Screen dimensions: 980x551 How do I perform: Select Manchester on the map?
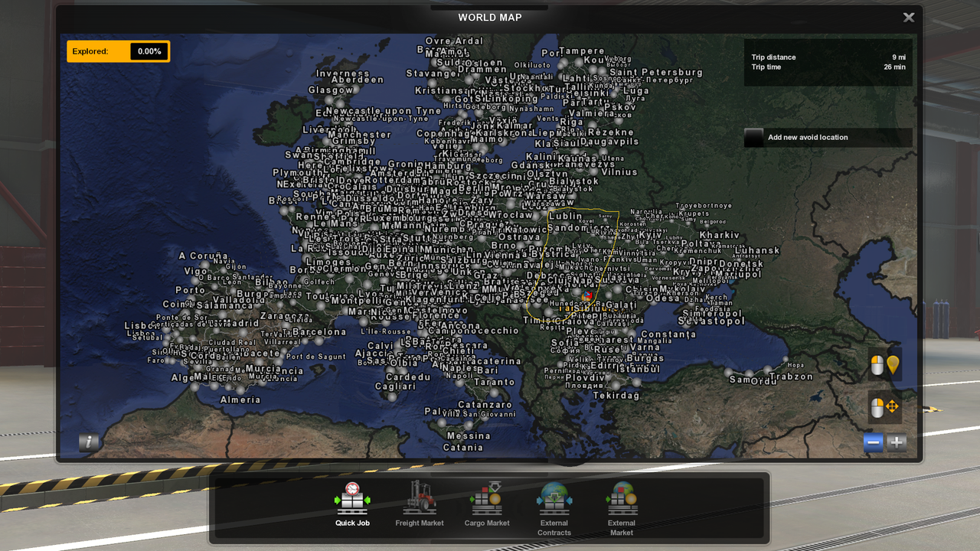[359, 135]
